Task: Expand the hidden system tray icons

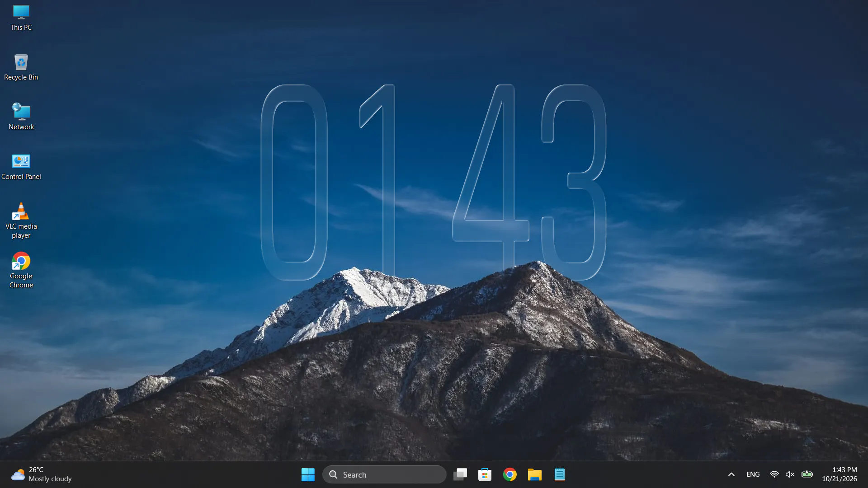Action: pos(731,474)
